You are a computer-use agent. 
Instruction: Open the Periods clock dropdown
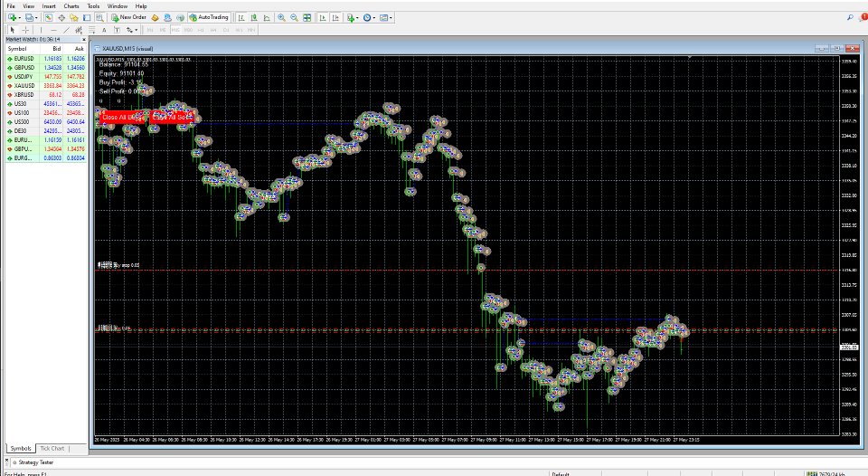pos(374,18)
